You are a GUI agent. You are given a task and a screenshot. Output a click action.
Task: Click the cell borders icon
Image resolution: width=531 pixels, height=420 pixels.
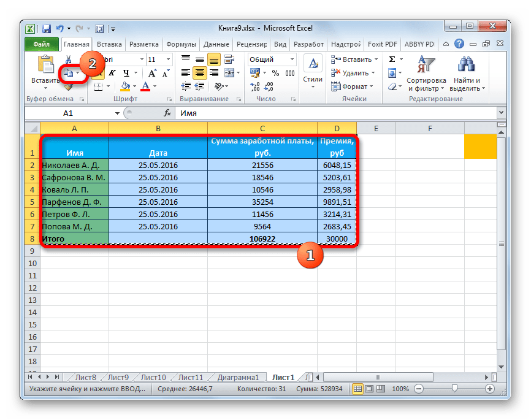(x=99, y=86)
